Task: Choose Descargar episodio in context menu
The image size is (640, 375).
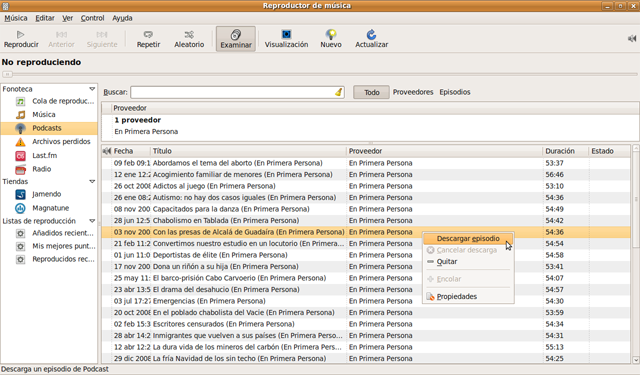Action: coord(468,239)
